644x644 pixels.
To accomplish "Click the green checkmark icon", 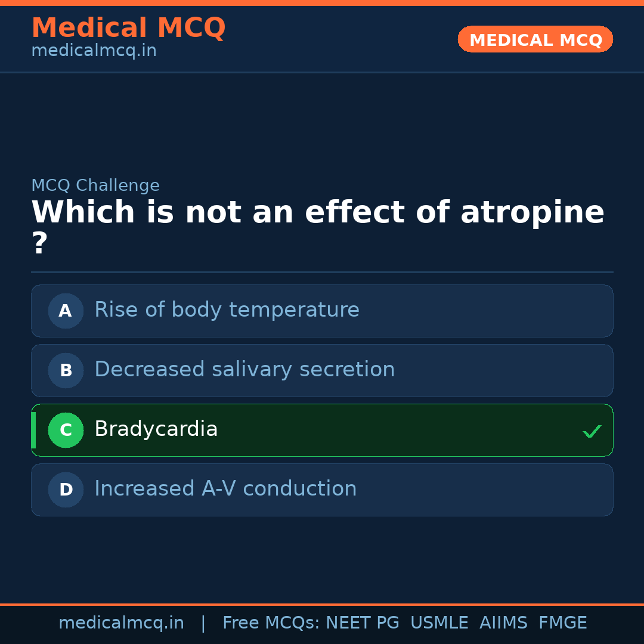I will [x=592, y=431].
